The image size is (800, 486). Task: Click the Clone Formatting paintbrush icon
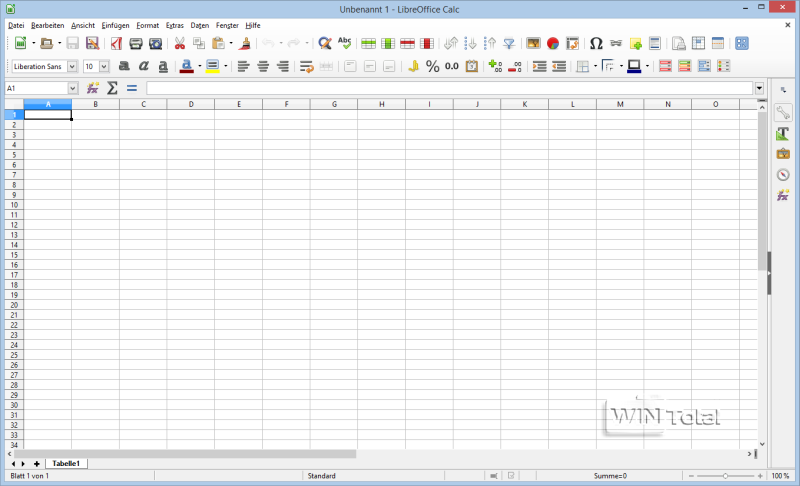tap(245, 43)
